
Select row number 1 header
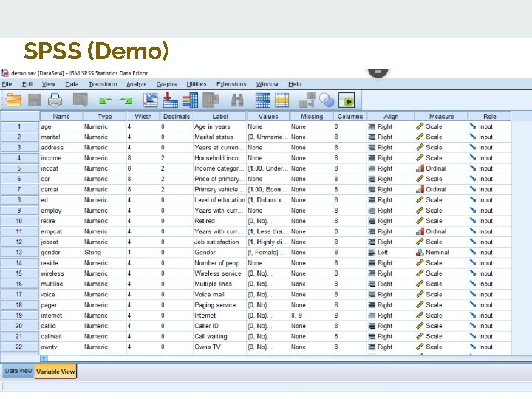[x=19, y=126]
